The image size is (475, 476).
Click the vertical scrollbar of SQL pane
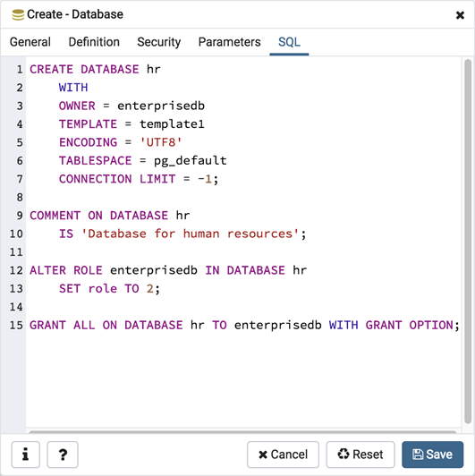point(468,242)
